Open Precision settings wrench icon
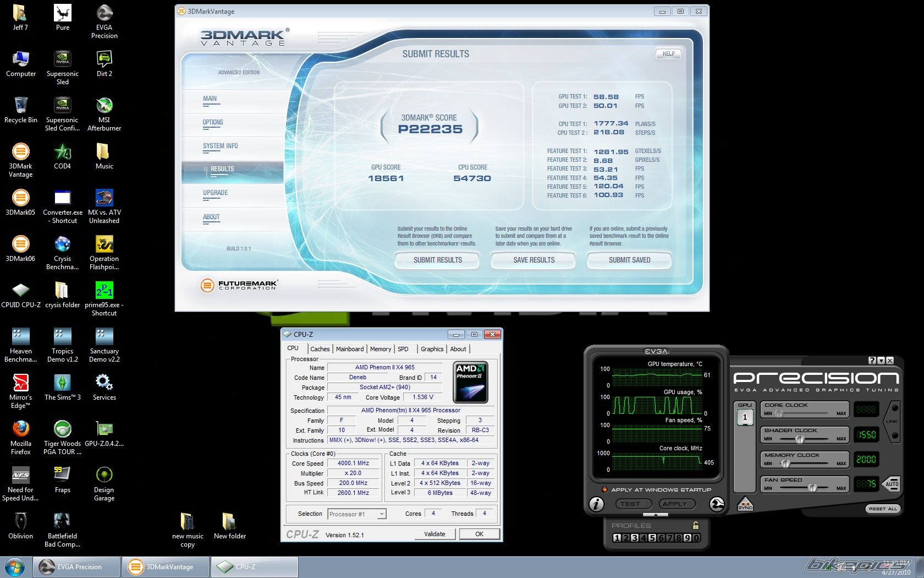924x578 pixels. 717,504
